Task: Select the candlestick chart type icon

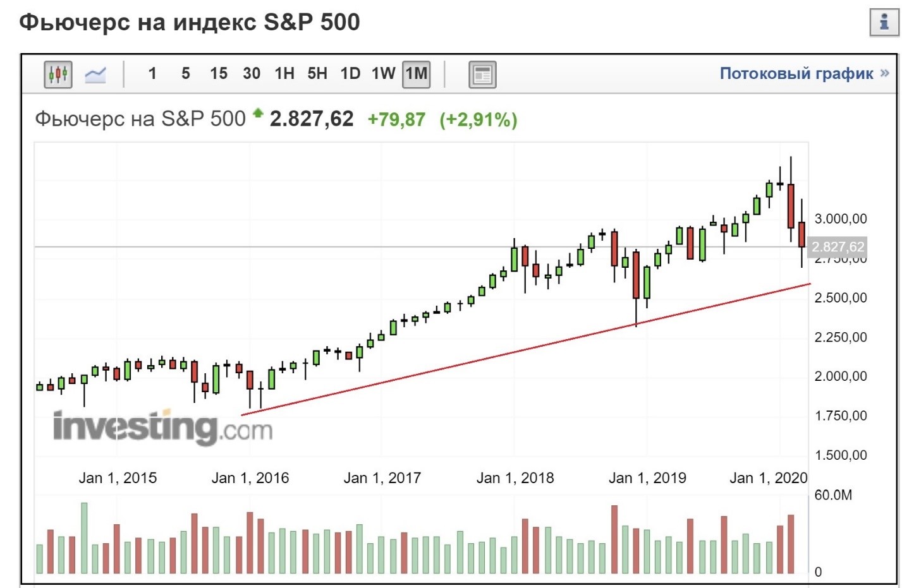Action: tap(58, 75)
